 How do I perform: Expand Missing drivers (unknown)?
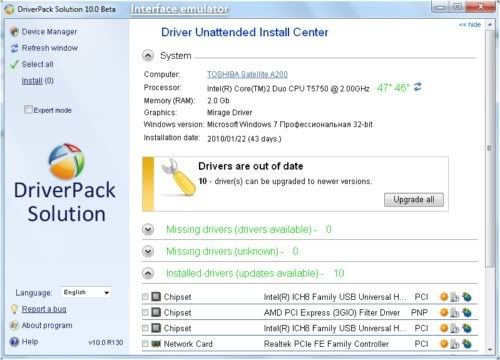tap(148, 251)
